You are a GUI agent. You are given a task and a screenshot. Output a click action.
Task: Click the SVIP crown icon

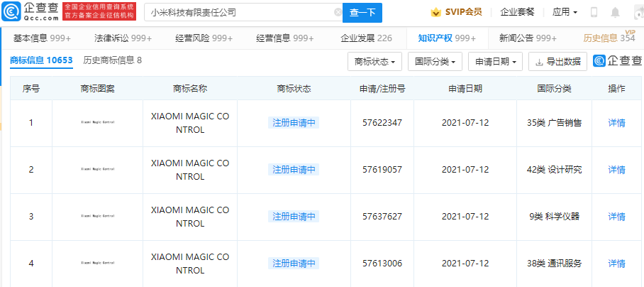pyautogui.click(x=435, y=12)
